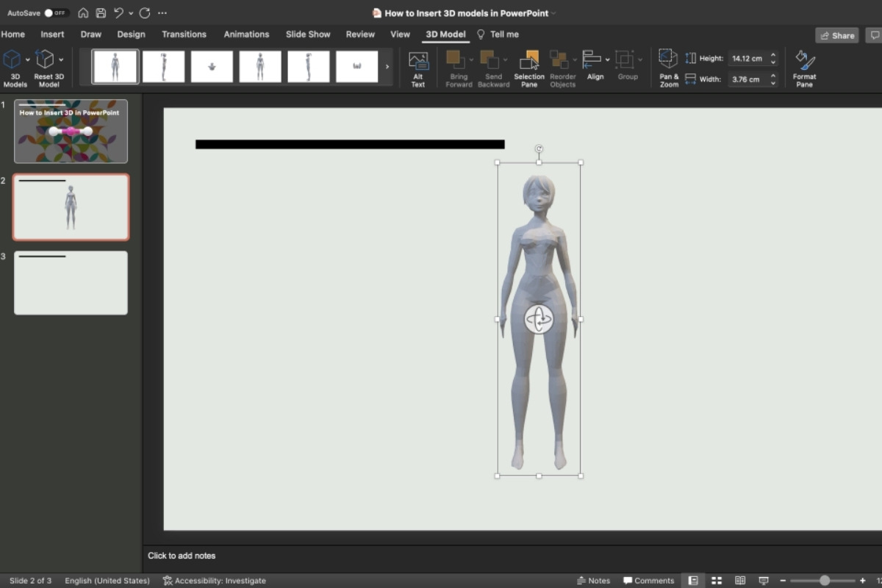Viewport: 882px width, 588px height.
Task: Click the gallery chevron to show more 3D views
Action: coord(387,66)
